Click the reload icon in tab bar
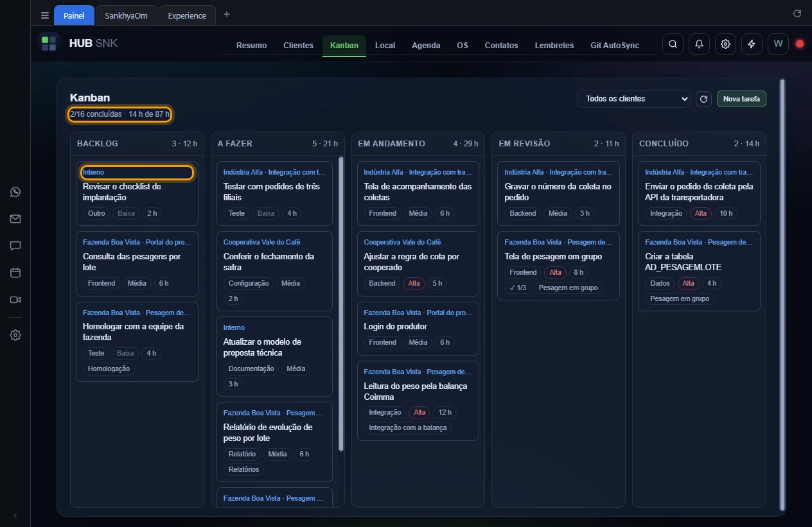Screen dimensions: 812x527 coord(797,13)
